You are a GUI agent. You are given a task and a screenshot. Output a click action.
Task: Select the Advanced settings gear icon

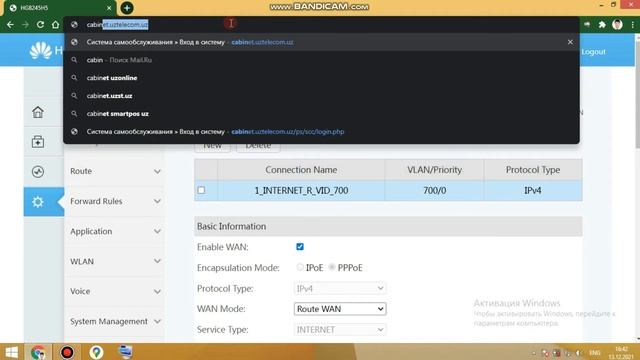click(x=38, y=202)
